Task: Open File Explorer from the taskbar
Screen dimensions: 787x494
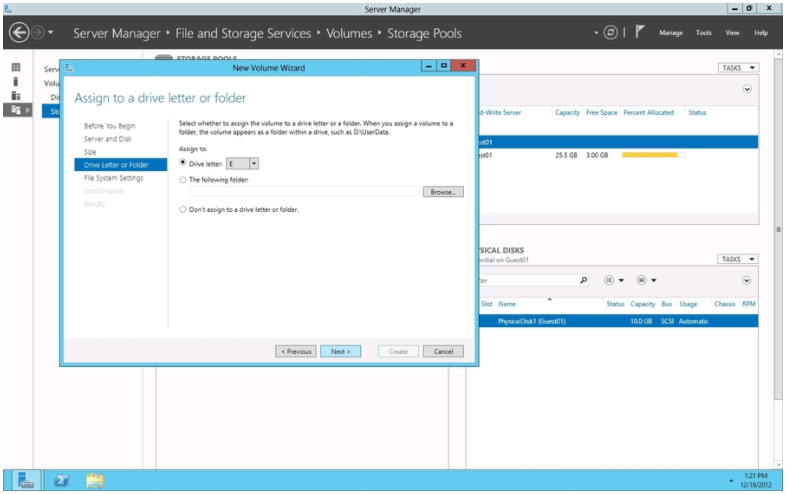Action: (x=95, y=481)
